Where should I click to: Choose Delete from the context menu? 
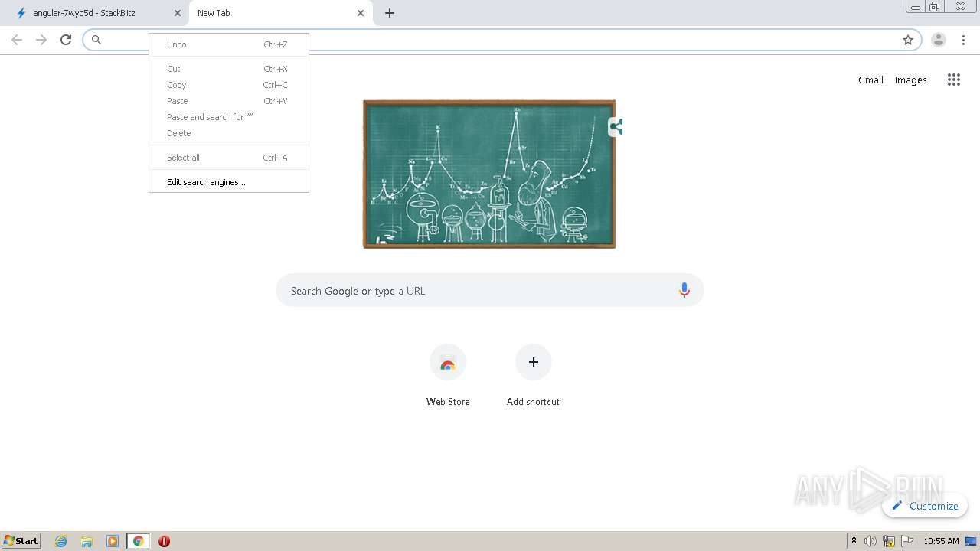[x=229, y=133]
